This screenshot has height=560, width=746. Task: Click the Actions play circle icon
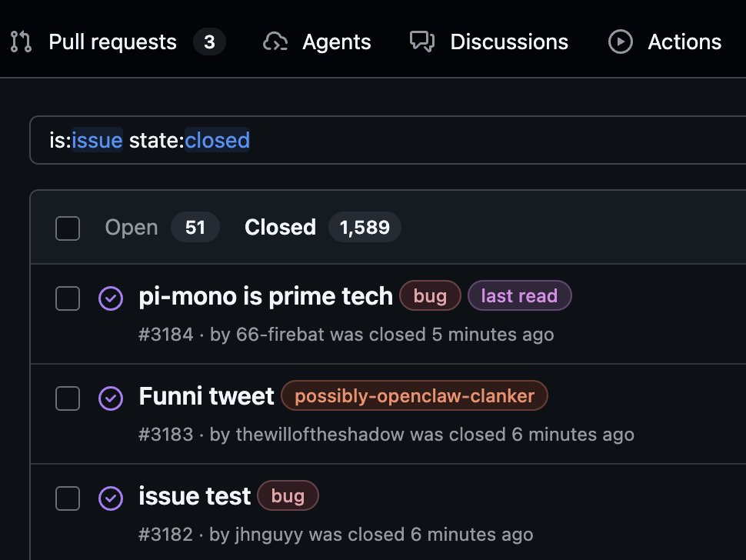tap(621, 42)
